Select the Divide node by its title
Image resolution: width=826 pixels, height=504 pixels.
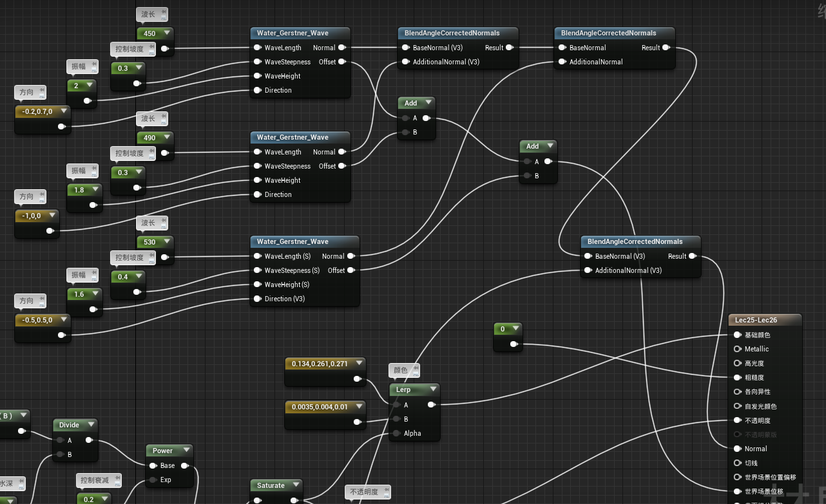pyautogui.click(x=69, y=425)
